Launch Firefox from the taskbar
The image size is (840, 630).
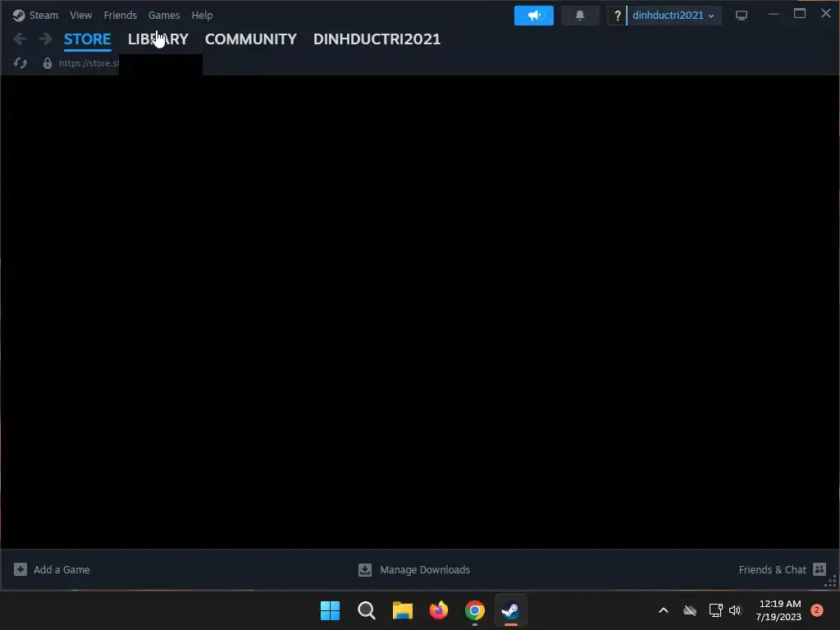click(439, 610)
